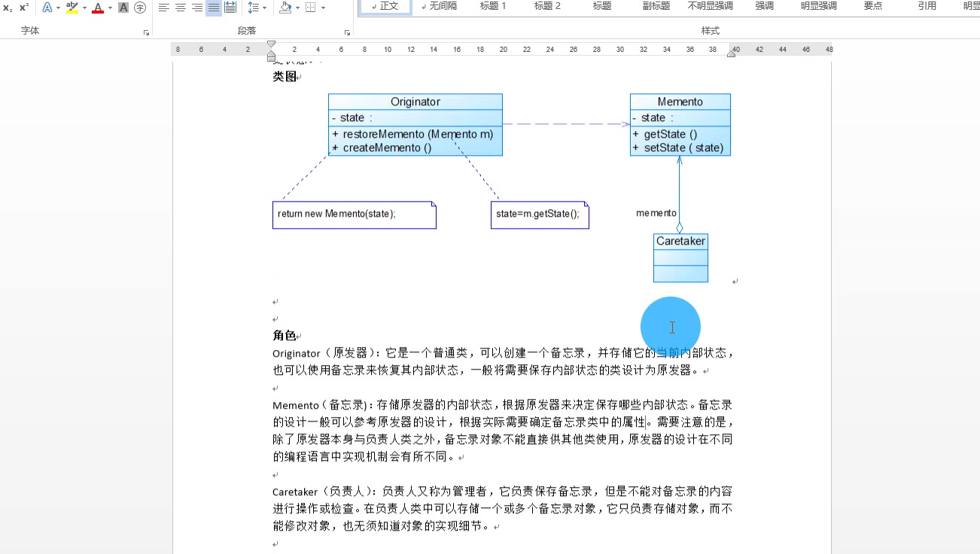The height and width of the screenshot is (554, 980).
Task: Open Paragraph dialog launcher
Action: coord(347,33)
